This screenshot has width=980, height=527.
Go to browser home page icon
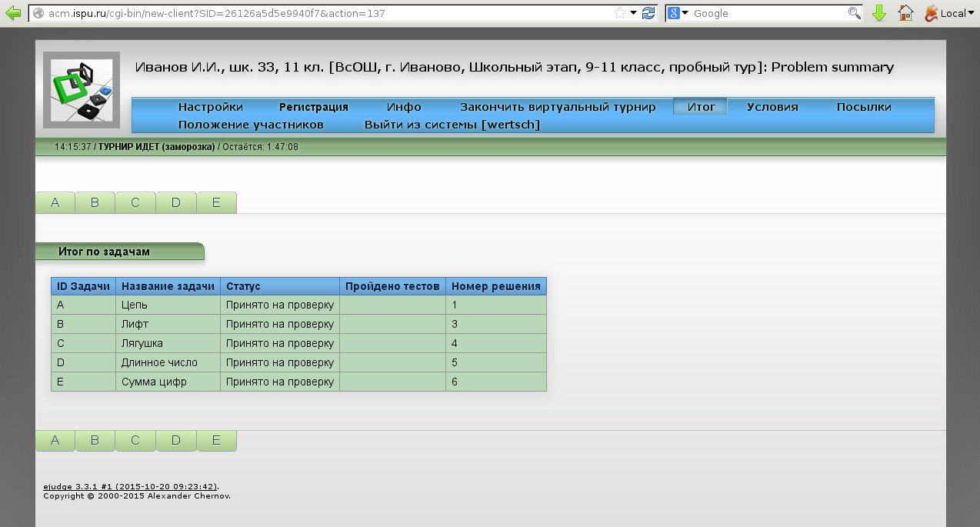(x=906, y=13)
